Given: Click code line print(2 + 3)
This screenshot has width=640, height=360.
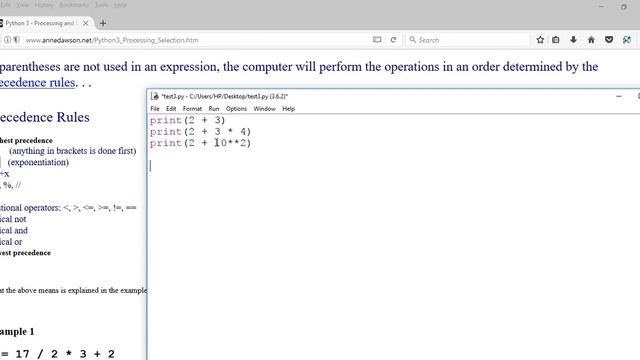Looking at the screenshot, I should point(187,120).
